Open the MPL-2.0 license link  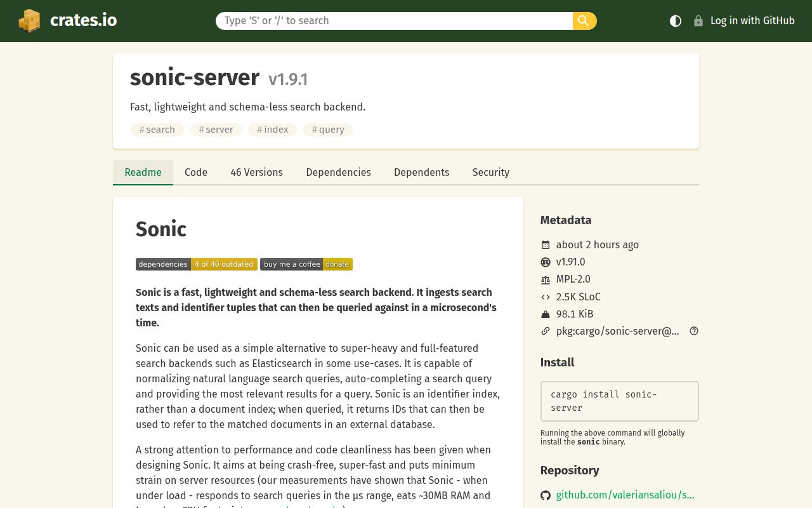click(x=573, y=279)
